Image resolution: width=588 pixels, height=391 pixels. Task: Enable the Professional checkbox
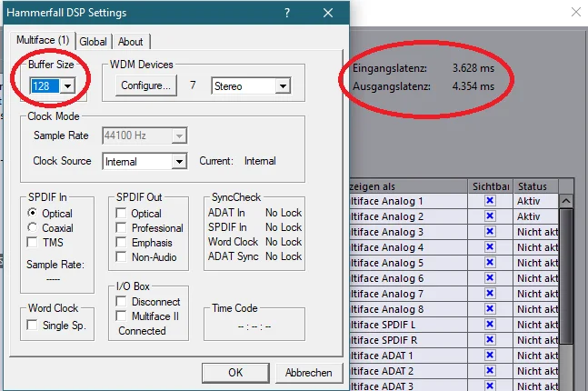coord(121,227)
